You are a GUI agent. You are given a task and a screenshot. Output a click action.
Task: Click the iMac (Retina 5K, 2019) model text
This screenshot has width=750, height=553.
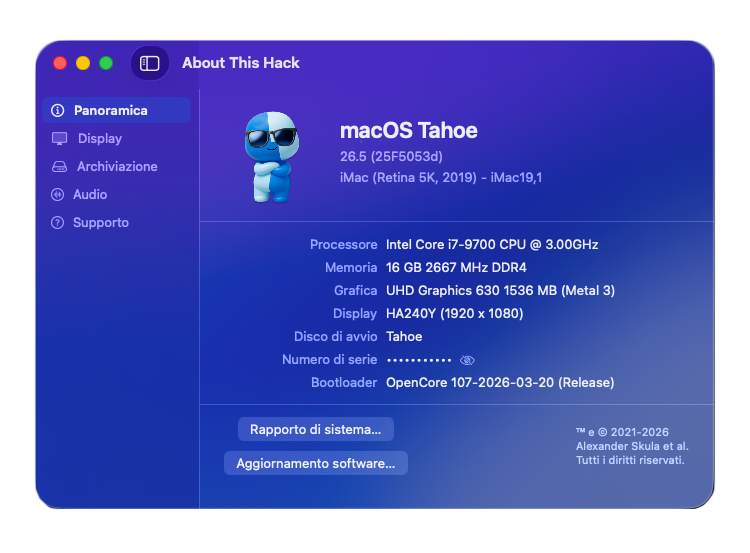coord(441,177)
